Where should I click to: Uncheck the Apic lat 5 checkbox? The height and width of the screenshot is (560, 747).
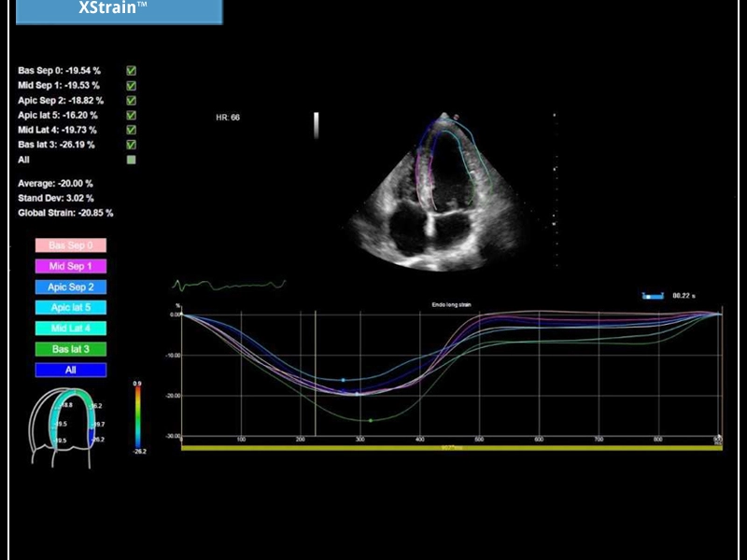(132, 116)
